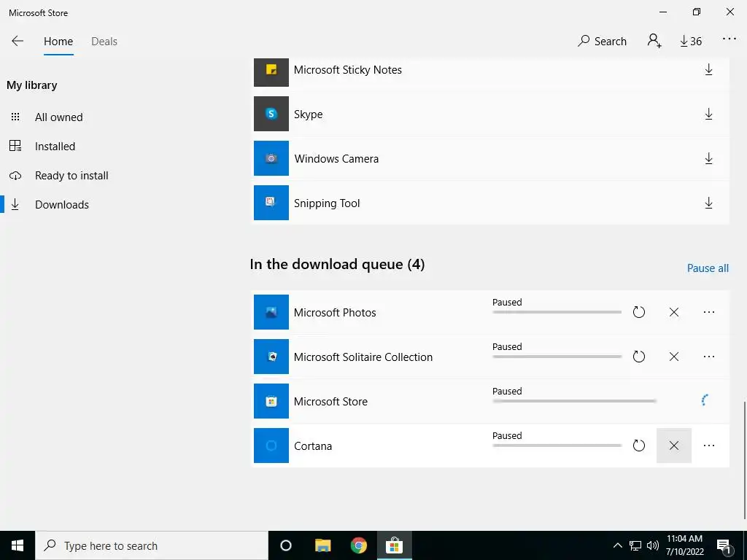Viewport: 747px width, 560px height.
Task: Click Microsoft Store taskbar icon
Action: pyautogui.click(x=395, y=545)
